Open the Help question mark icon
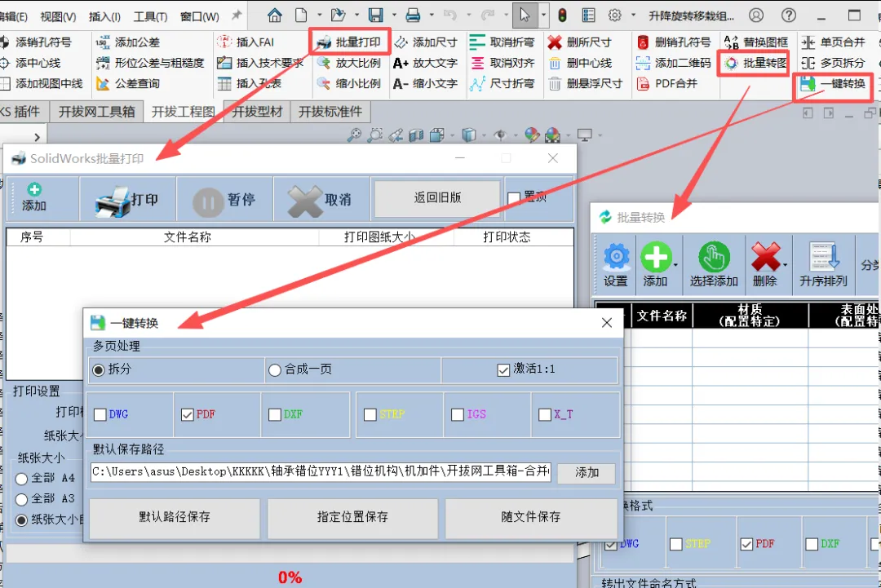 tap(789, 15)
